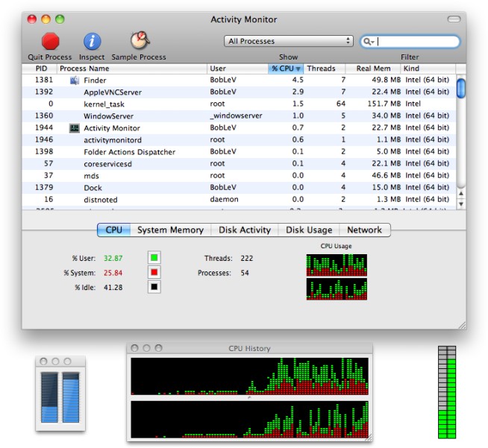The image size is (488, 448).
Task: Click the red Quit Process stop icon
Action: [x=51, y=41]
